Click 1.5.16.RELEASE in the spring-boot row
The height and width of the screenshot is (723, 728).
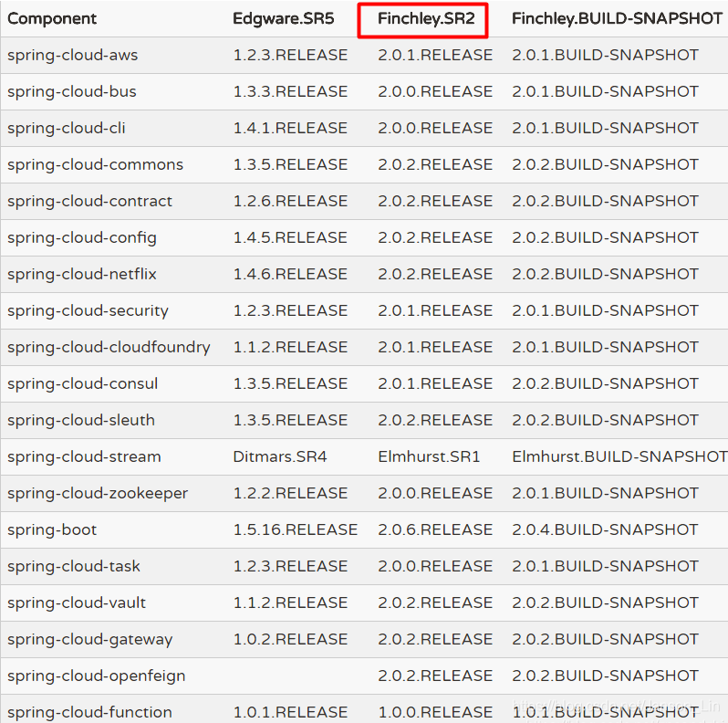click(x=296, y=529)
